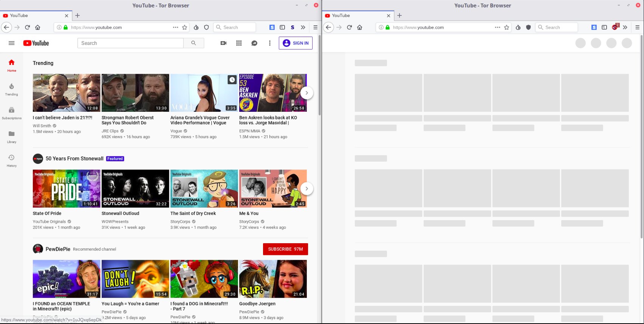Open Will Smith channel link
The width and height of the screenshot is (644, 324).
pos(42,126)
